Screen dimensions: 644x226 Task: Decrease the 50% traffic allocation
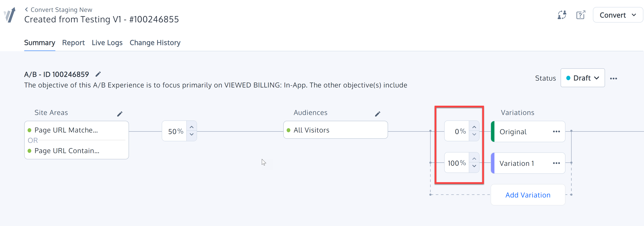(192, 135)
